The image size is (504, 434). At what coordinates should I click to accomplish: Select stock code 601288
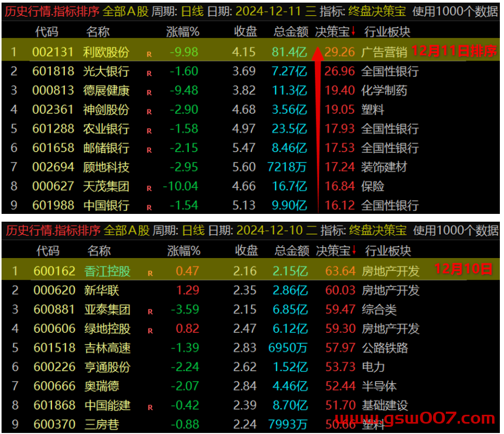[x=53, y=129]
